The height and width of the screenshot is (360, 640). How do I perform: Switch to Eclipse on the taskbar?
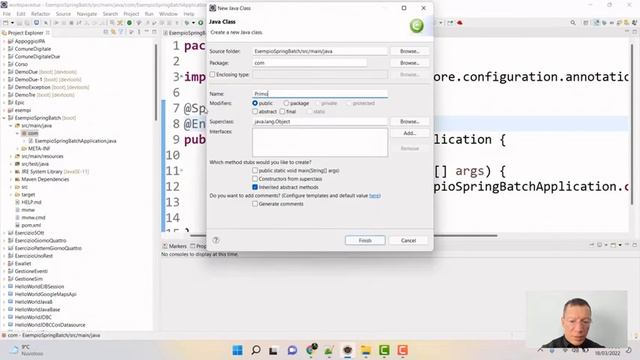[x=347, y=350]
